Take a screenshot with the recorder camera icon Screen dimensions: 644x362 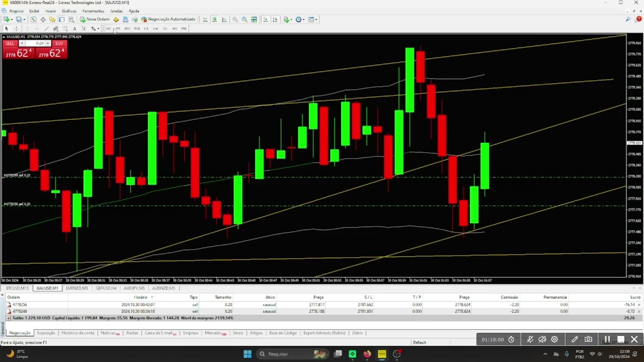[x=588, y=339]
